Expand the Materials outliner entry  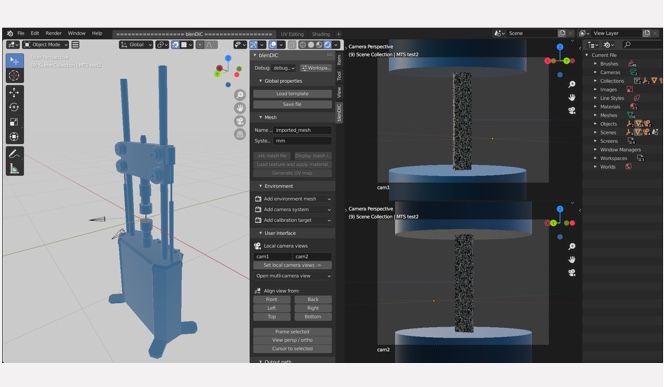click(595, 107)
